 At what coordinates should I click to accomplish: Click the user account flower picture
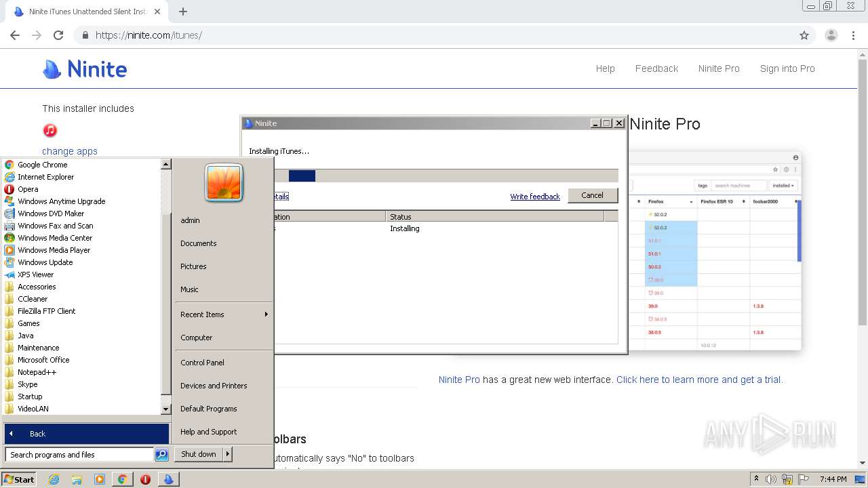[x=224, y=183]
